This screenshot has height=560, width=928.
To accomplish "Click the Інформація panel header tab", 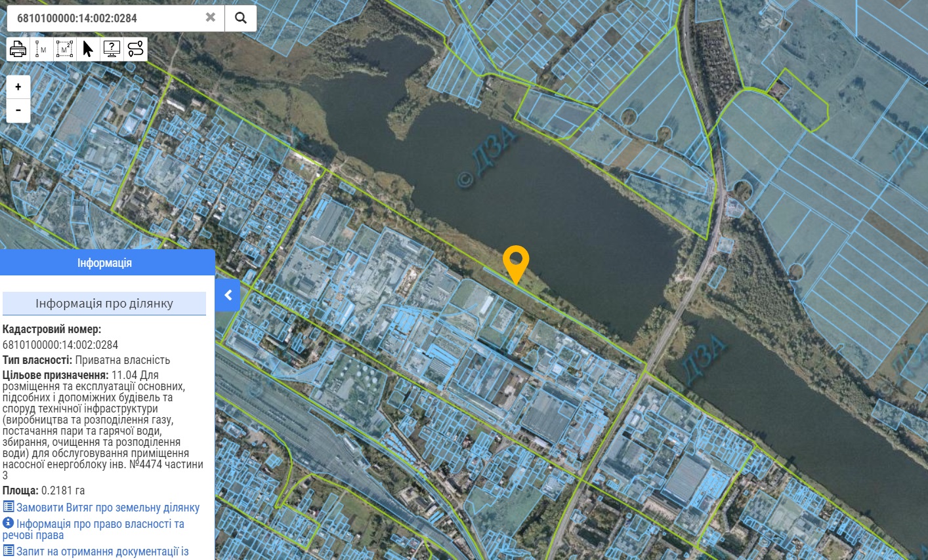I will pos(105,263).
